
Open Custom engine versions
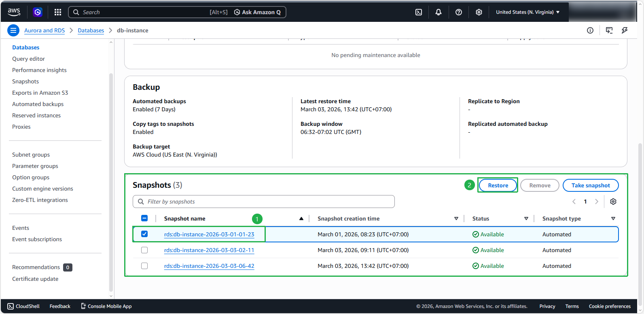(x=42, y=189)
